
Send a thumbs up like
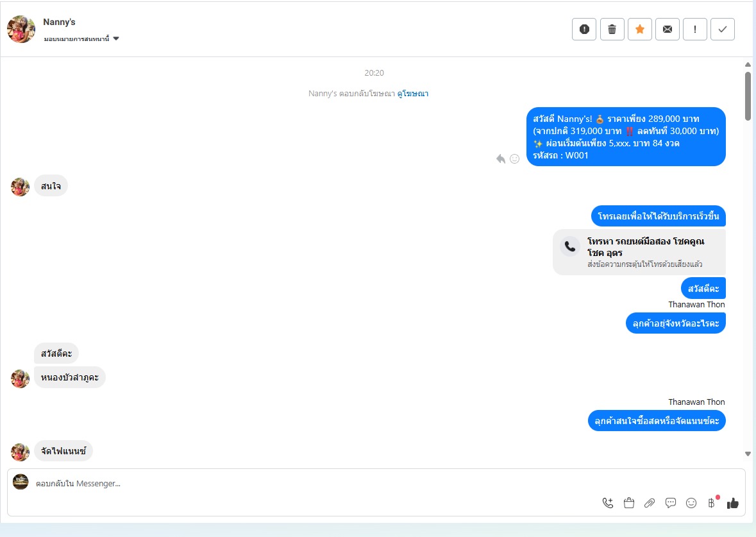tap(733, 503)
